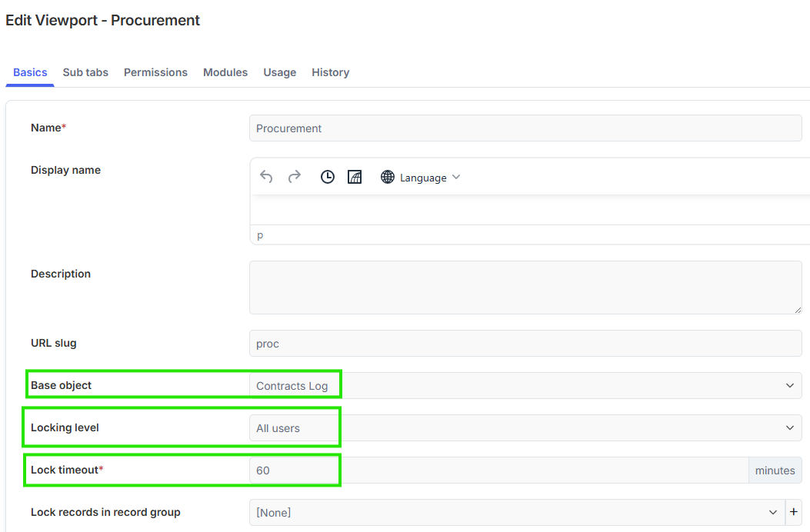810x532 pixels.
Task: Show the History tab
Action: (331, 72)
